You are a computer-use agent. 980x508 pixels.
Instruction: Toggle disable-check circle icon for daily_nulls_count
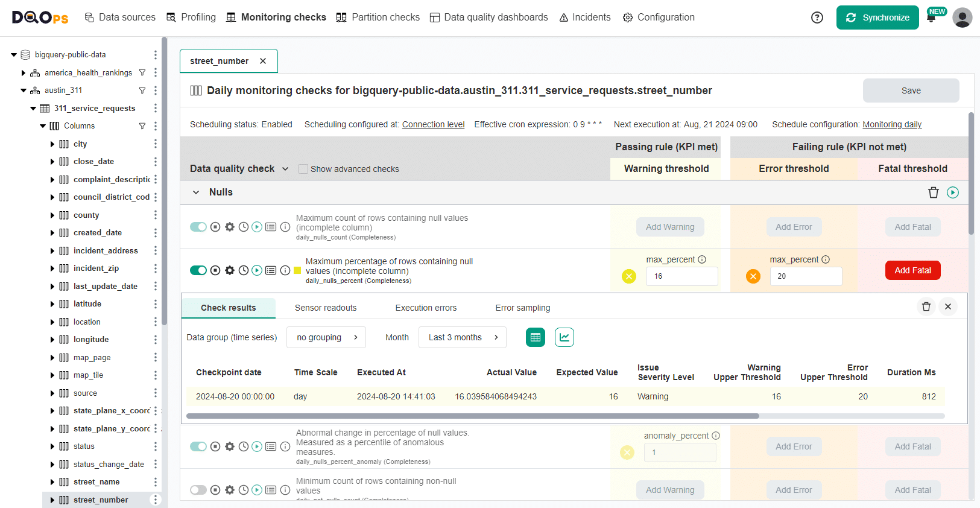pos(215,227)
